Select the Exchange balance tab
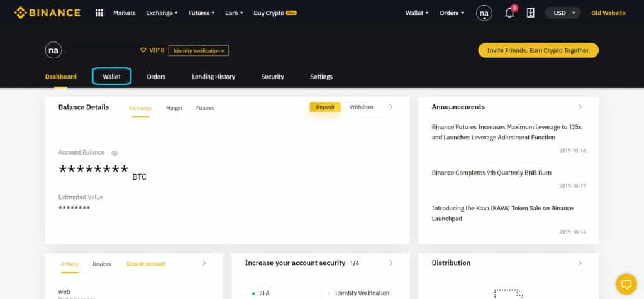644x299 pixels. click(140, 108)
